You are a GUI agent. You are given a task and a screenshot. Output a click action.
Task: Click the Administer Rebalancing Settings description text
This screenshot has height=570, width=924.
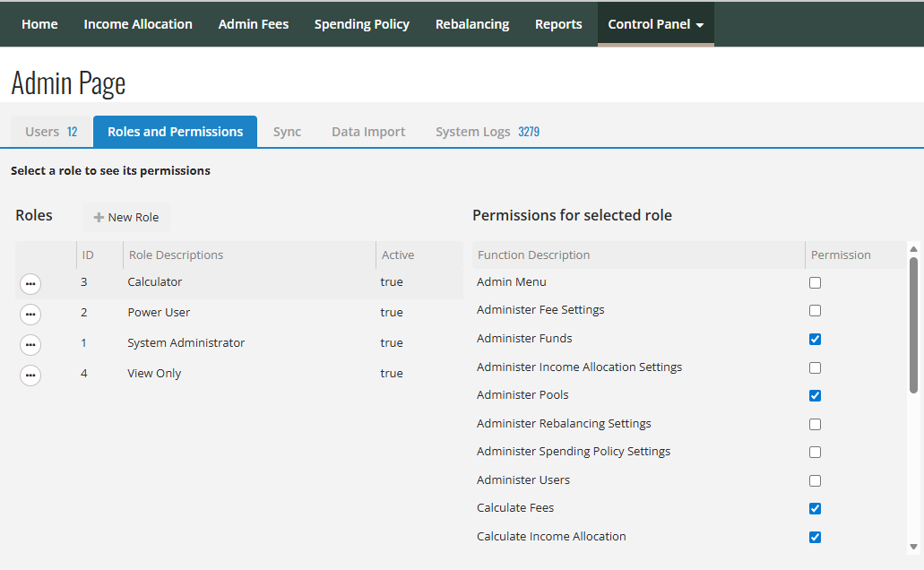point(564,423)
